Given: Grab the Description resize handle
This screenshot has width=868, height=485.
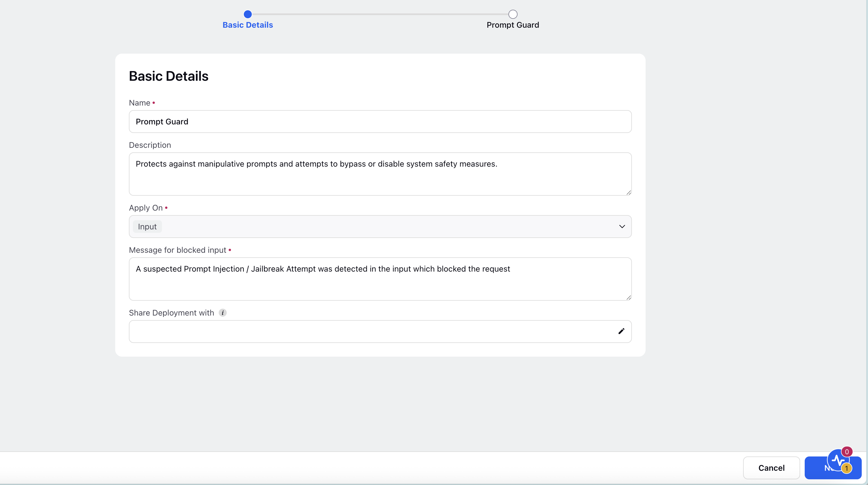Looking at the screenshot, I should click(x=628, y=193).
